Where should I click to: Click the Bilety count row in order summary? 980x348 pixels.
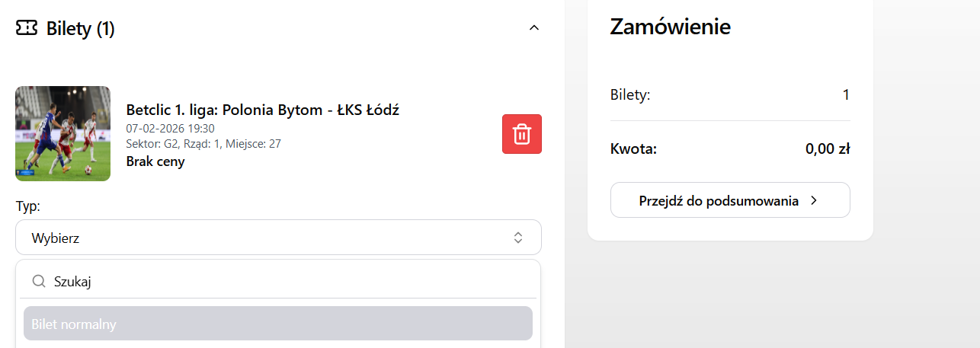point(729,95)
